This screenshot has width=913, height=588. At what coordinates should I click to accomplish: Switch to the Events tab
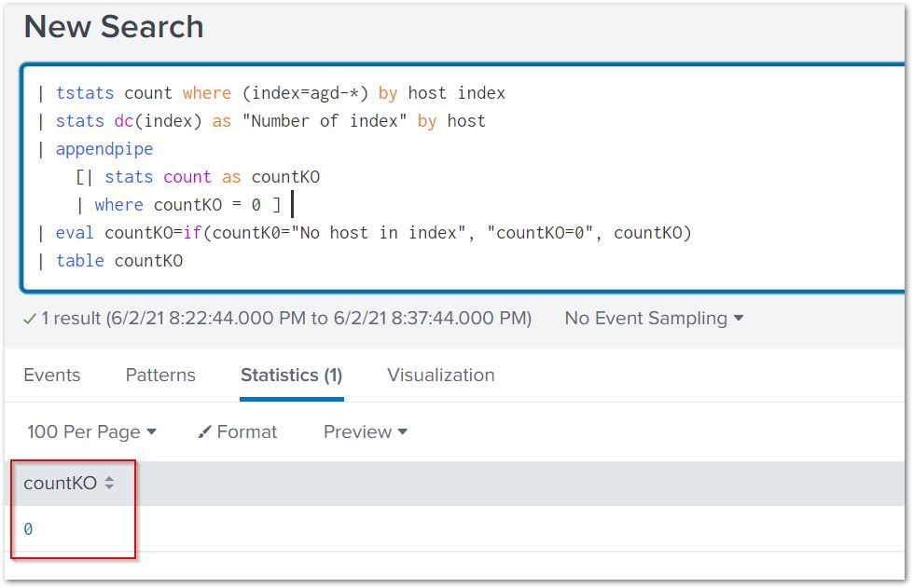[x=52, y=375]
